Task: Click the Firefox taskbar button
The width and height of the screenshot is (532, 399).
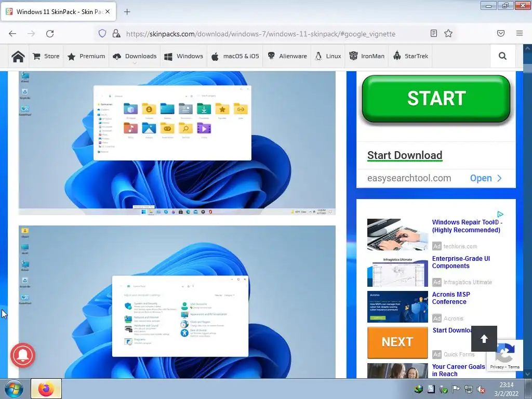Action: click(46, 389)
